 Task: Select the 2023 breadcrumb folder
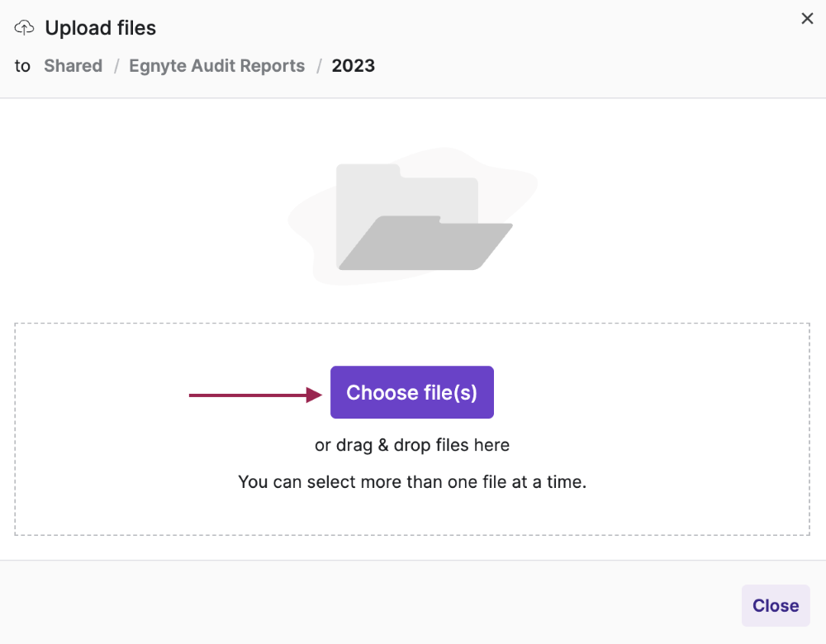354,66
